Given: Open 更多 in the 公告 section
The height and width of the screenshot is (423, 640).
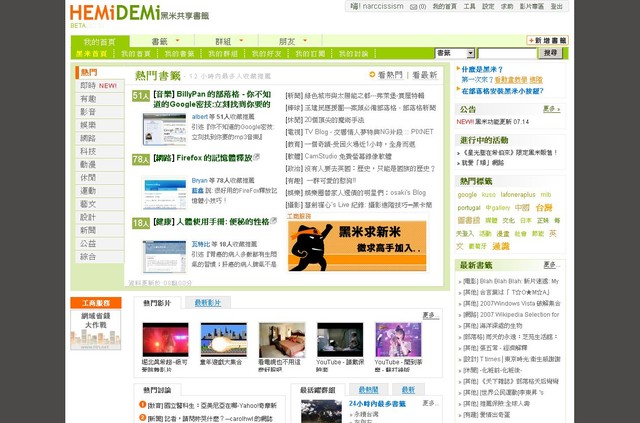Looking at the screenshot, I should [x=551, y=109].
